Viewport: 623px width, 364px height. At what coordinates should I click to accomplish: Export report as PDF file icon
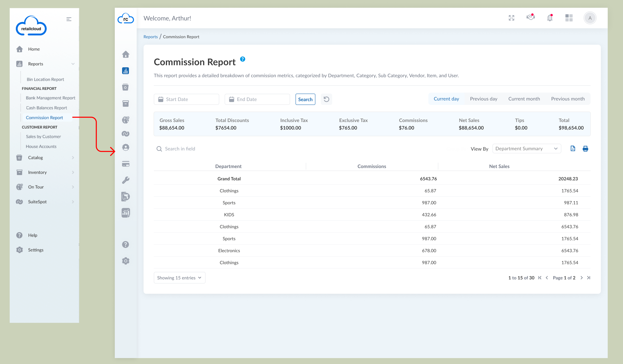point(573,148)
